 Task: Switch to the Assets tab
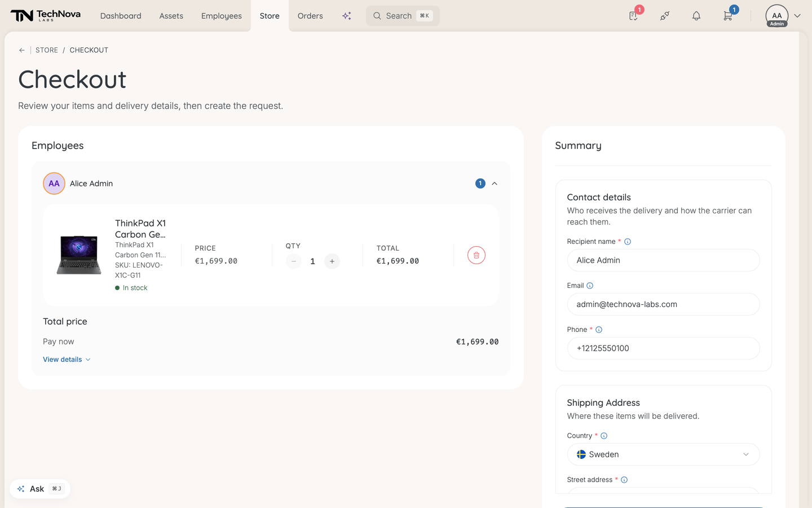click(171, 16)
